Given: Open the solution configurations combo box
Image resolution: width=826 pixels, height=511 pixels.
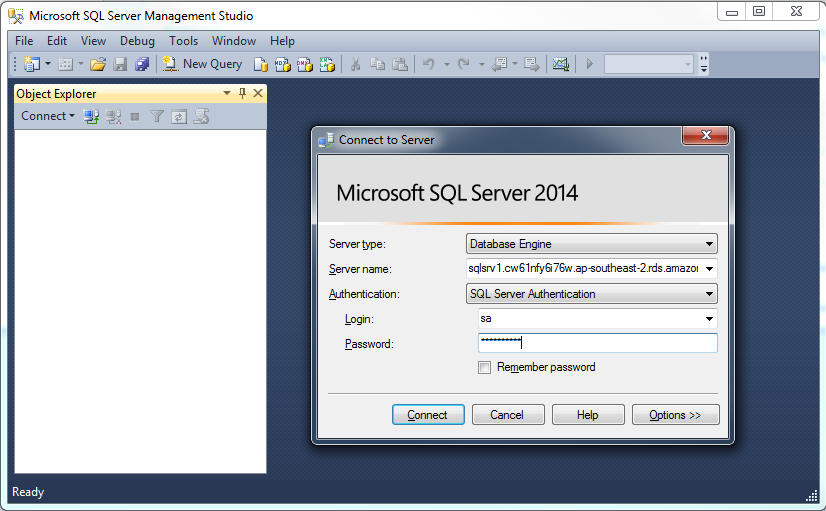Looking at the screenshot, I should [648, 64].
